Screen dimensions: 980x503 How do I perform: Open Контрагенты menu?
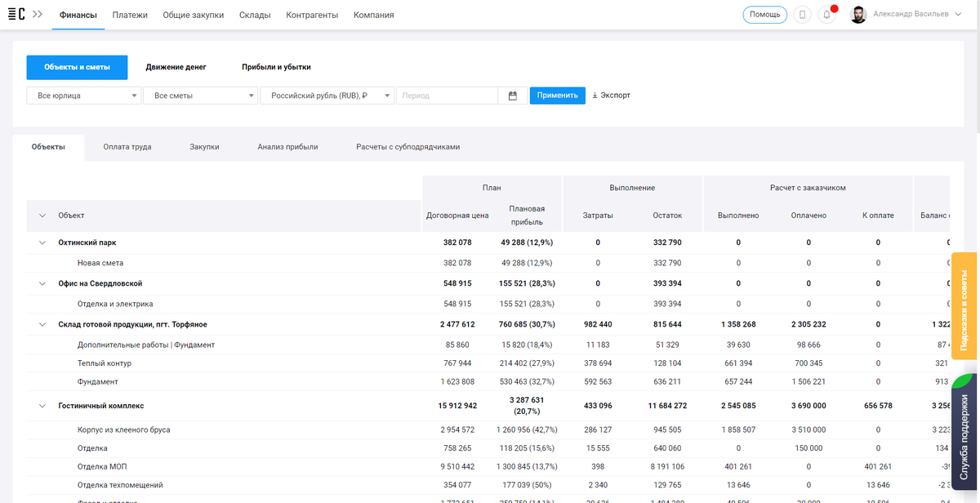312,15
